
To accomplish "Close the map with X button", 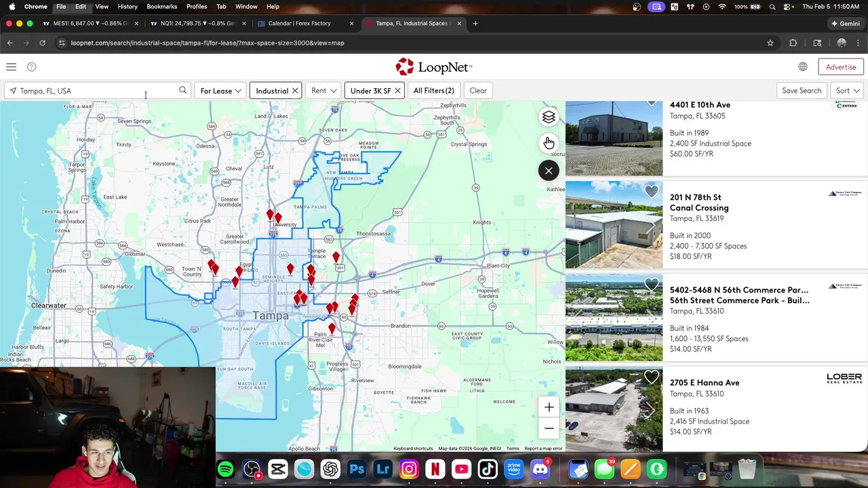I will [549, 171].
